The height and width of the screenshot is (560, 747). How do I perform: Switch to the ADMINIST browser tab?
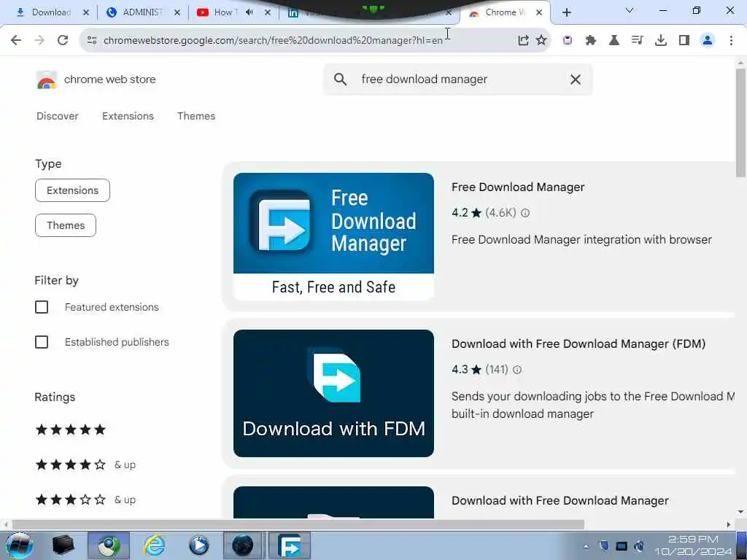[143, 12]
